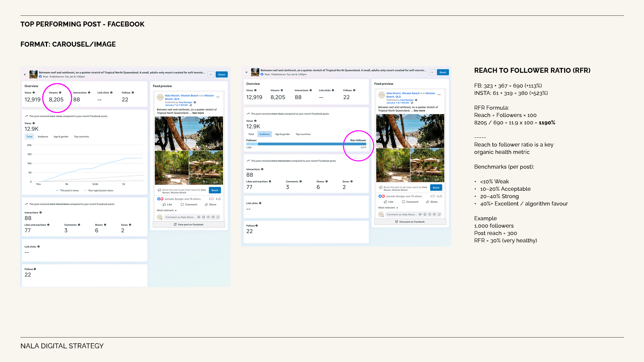This screenshot has height=362, width=644.
Task: Open the camera icon to attach a photo
Action: click(209, 217)
